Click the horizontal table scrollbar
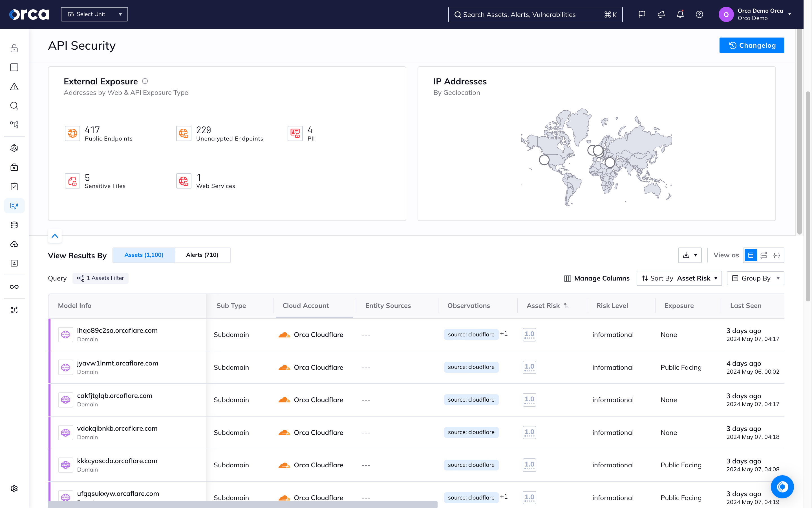 242,504
